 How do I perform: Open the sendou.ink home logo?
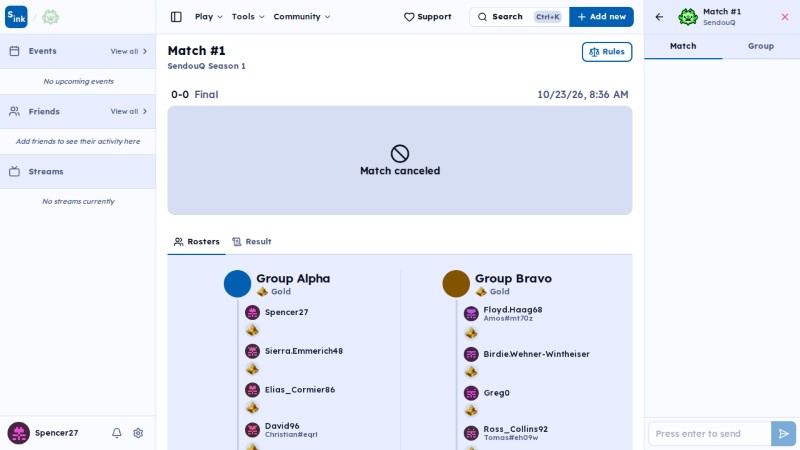click(16, 17)
